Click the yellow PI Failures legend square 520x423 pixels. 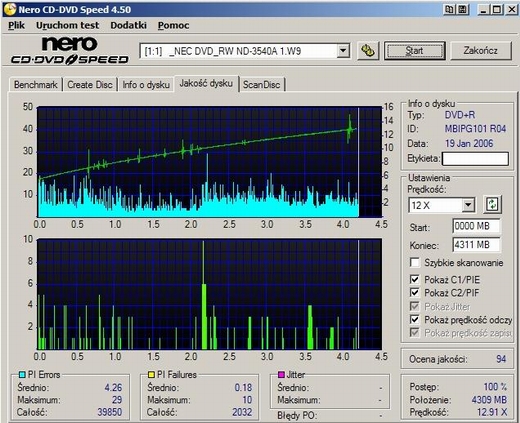[x=151, y=375]
